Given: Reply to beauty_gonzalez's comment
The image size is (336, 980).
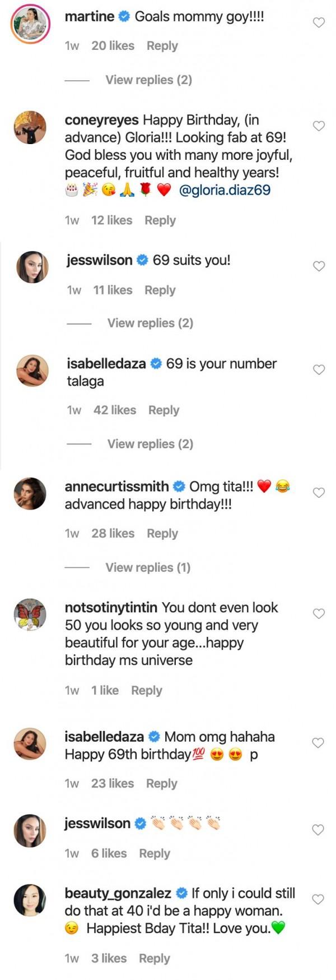Looking at the screenshot, I should click(x=155, y=958).
